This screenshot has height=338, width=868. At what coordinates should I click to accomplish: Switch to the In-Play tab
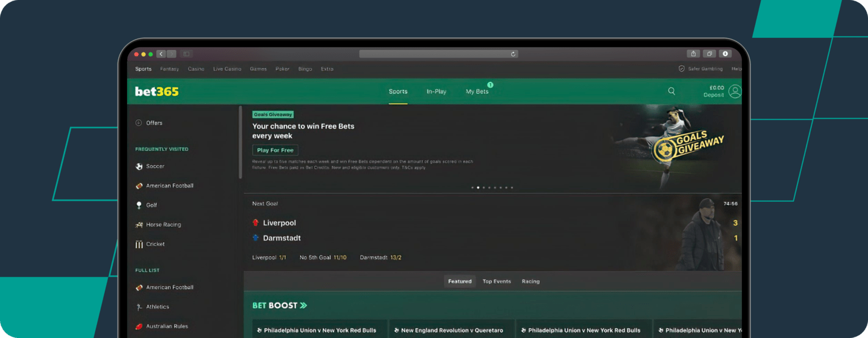point(436,92)
